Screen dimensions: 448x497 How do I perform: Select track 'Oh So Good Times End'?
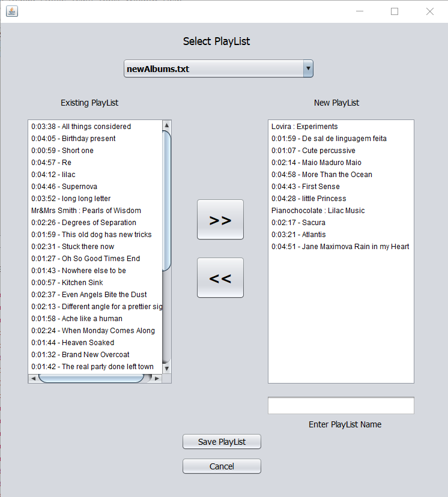pos(95,259)
